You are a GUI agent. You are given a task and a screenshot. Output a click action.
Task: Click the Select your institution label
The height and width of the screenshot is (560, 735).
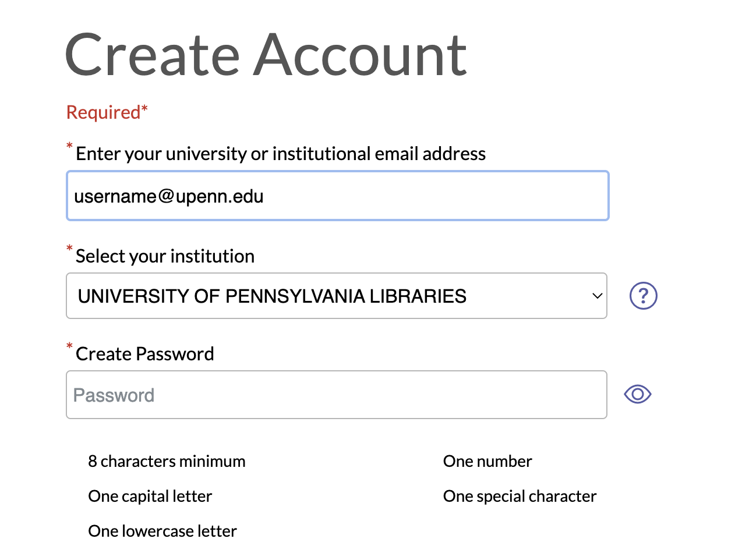[165, 256]
